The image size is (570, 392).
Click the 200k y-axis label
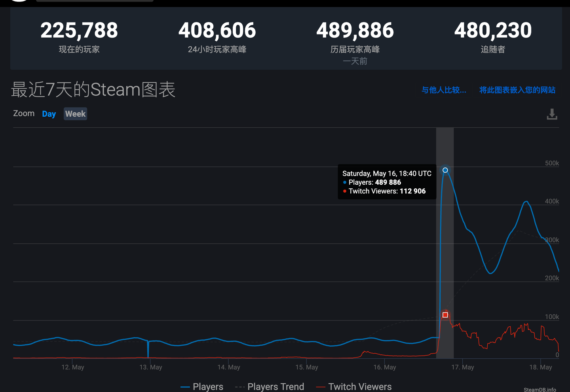[552, 278]
